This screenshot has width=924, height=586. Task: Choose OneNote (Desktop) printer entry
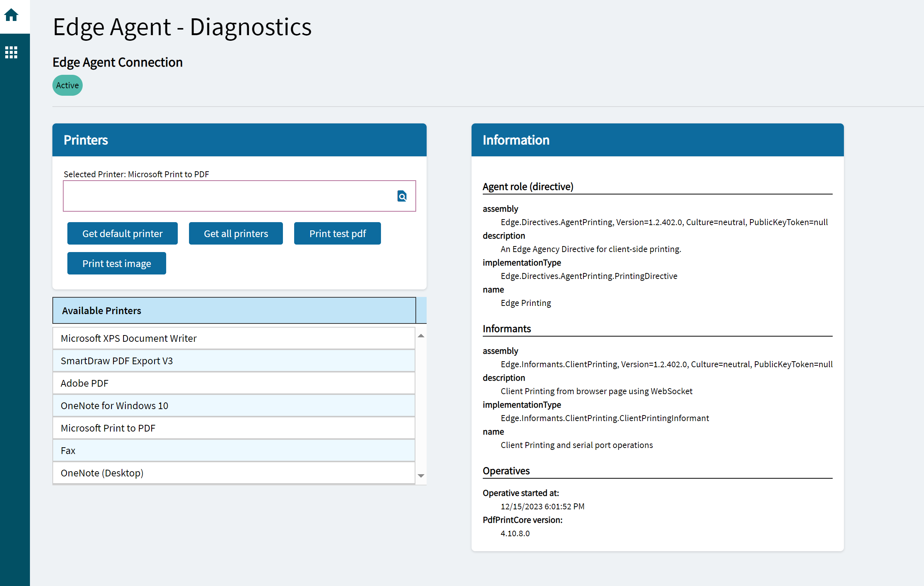pos(234,473)
